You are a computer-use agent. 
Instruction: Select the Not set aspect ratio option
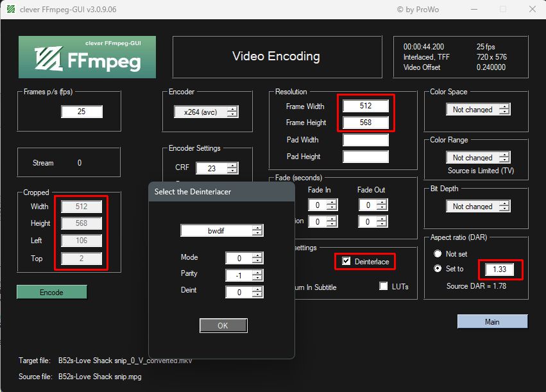(438, 254)
